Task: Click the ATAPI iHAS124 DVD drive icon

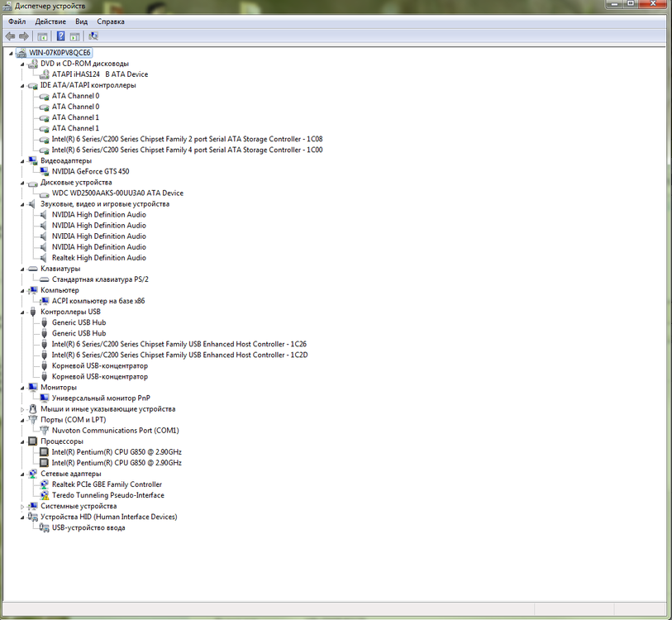Action: click(45, 74)
